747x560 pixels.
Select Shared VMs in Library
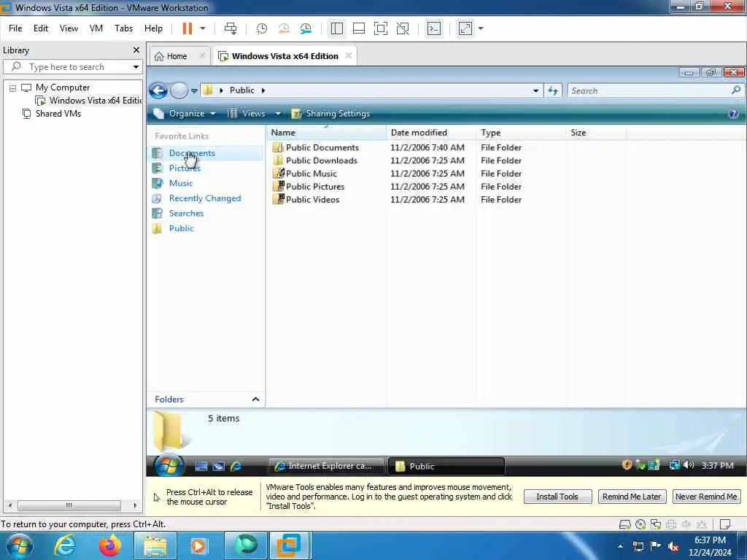[x=53, y=114]
